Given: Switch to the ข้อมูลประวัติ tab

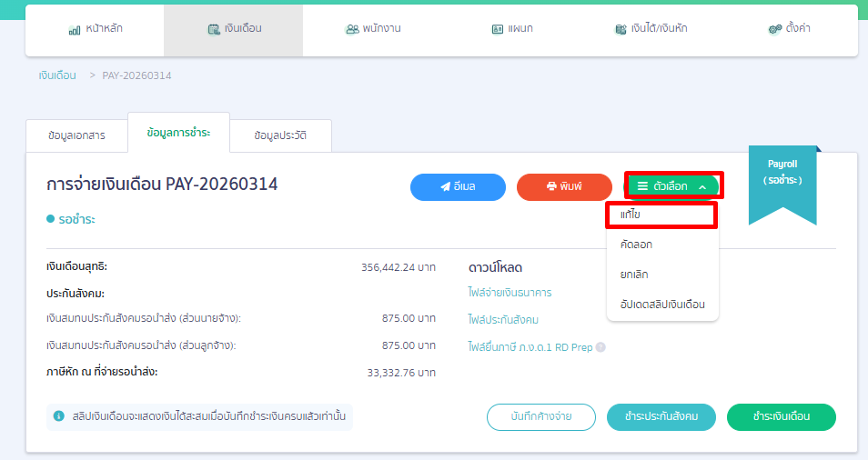Looking at the screenshot, I should point(280,135).
